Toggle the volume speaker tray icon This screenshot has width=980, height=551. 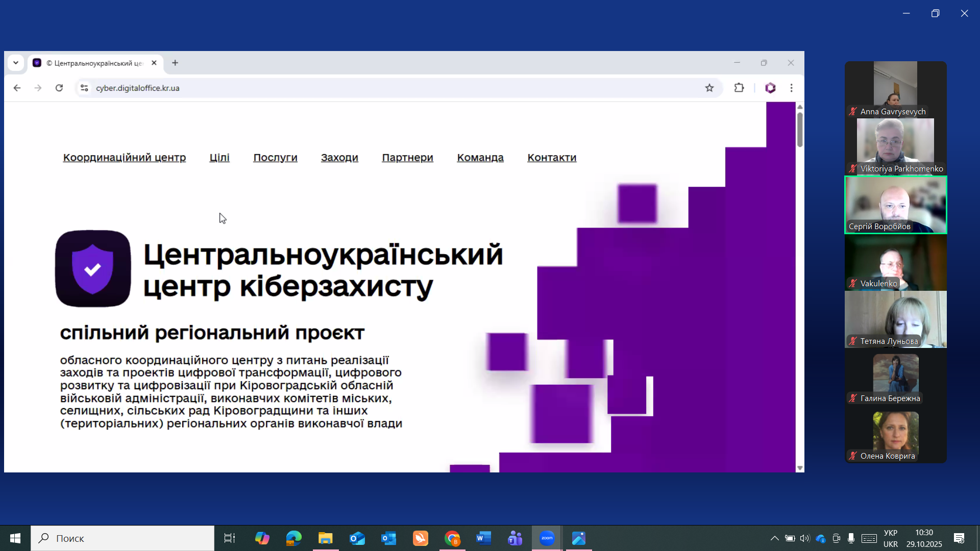click(805, 538)
